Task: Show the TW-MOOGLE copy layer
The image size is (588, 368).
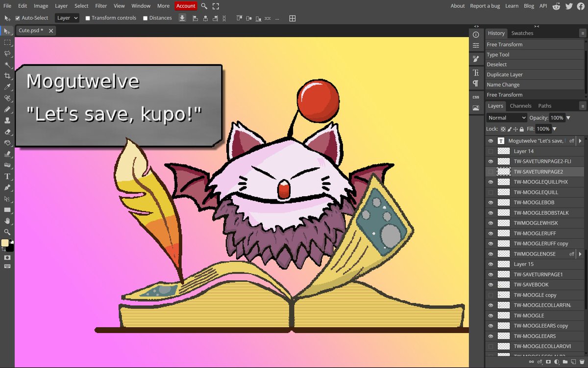Action: coord(491,295)
